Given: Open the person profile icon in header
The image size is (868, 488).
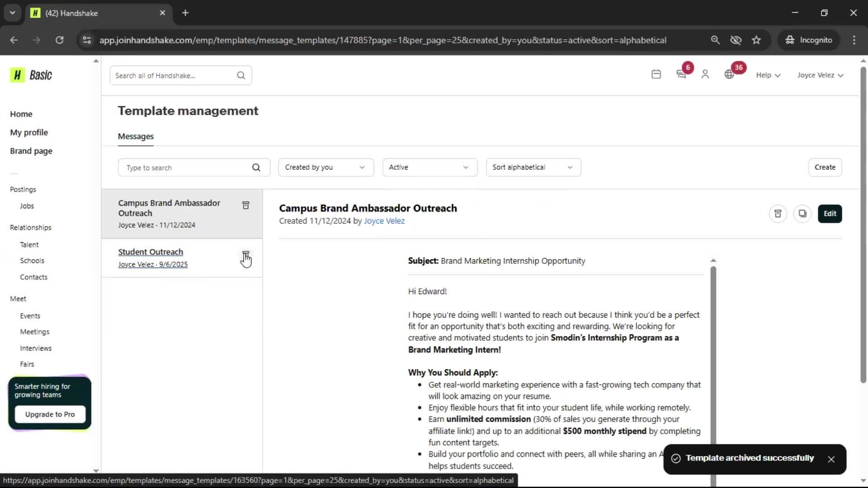Looking at the screenshot, I should 705,75.
